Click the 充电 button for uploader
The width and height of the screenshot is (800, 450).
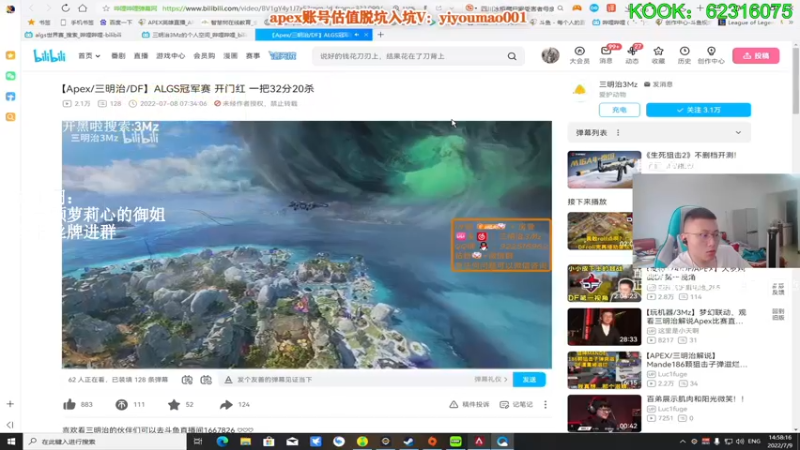(619, 110)
